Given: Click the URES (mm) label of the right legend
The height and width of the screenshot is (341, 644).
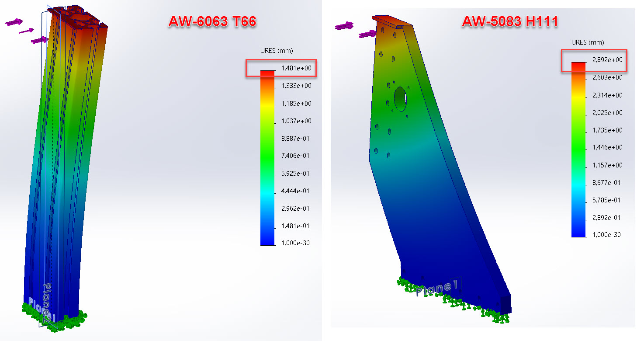Looking at the screenshot, I should point(588,42).
